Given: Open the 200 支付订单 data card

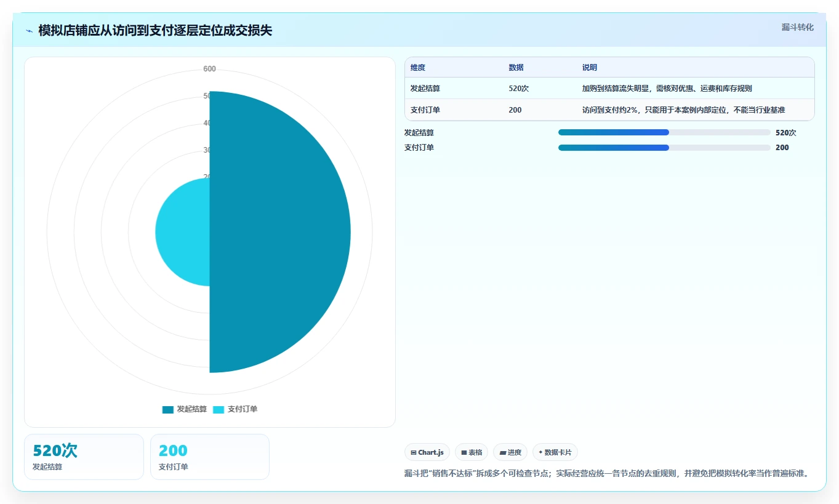Looking at the screenshot, I should pyautogui.click(x=210, y=457).
